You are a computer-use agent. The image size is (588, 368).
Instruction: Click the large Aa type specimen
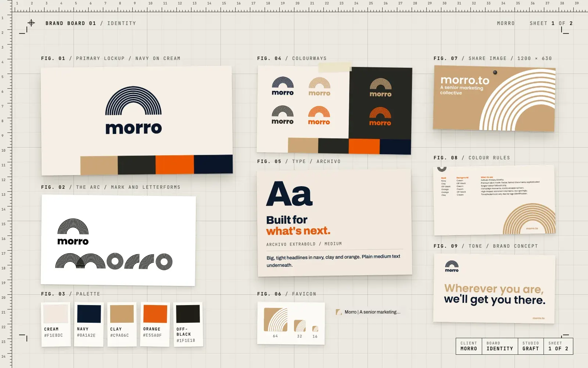coord(290,194)
